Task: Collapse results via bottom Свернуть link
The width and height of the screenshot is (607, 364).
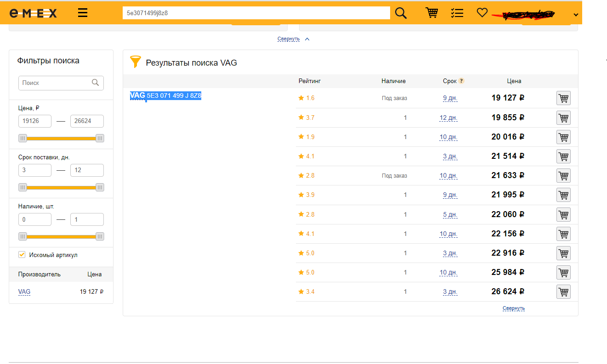Action: pyautogui.click(x=514, y=308)
